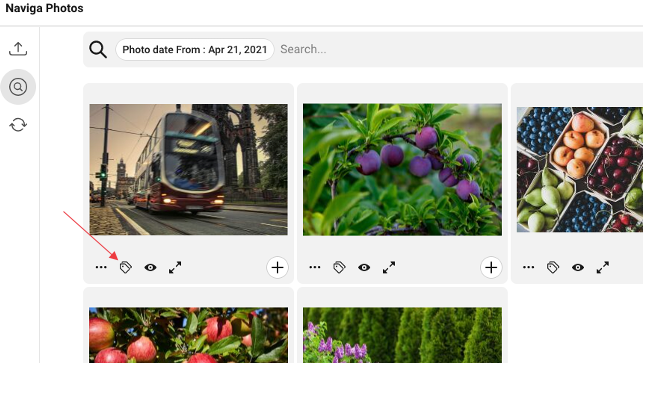This screenshot has width=649, height=406.
Task: Open more options menu under fruit boxes photo
Action: tap(529, 267)
